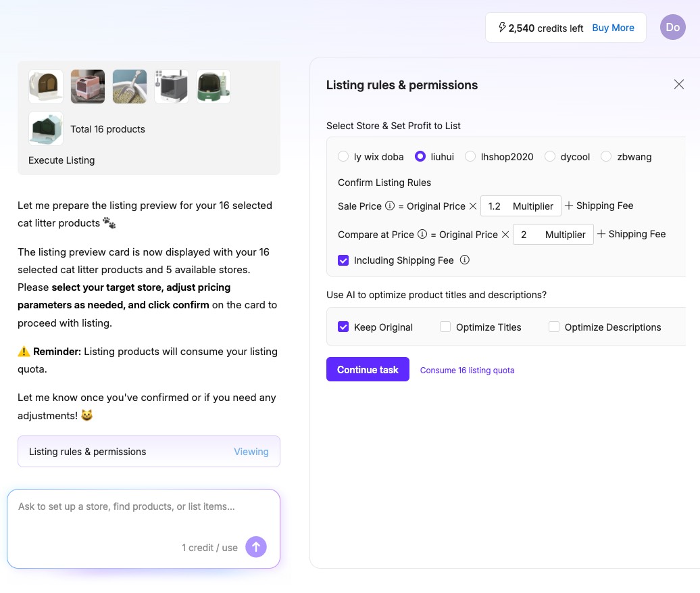This screenshot has width=700, height=593.
Task: Enable Optimize Descriptions checkbox
Action: click(x=553, y=327)
